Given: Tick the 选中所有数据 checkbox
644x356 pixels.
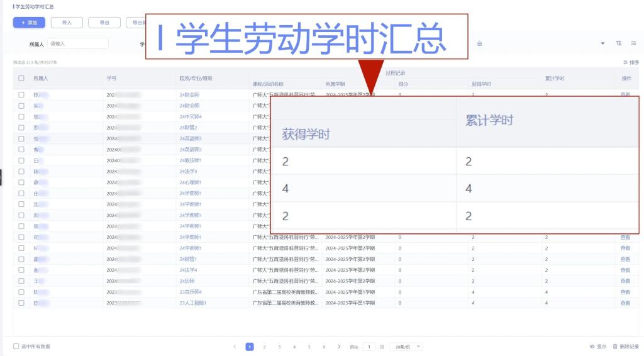Looking at the screenshot, I should tap(17, 347).
